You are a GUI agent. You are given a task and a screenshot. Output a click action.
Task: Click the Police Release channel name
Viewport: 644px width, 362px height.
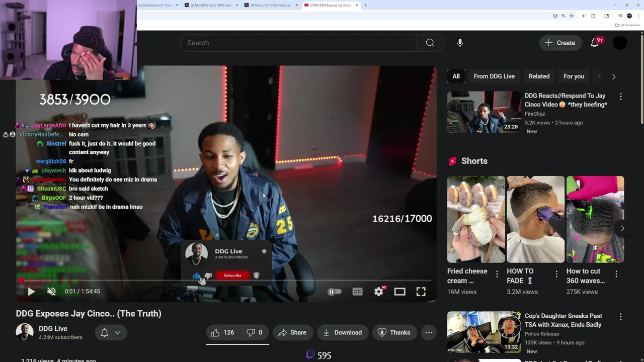[542, 334]
